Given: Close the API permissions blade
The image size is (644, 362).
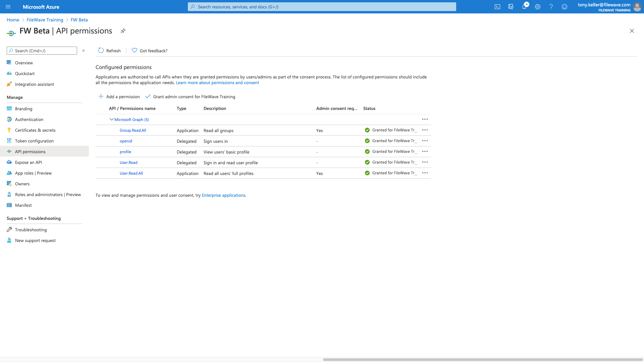Looking at the screenshot, I should pos(632,31).
